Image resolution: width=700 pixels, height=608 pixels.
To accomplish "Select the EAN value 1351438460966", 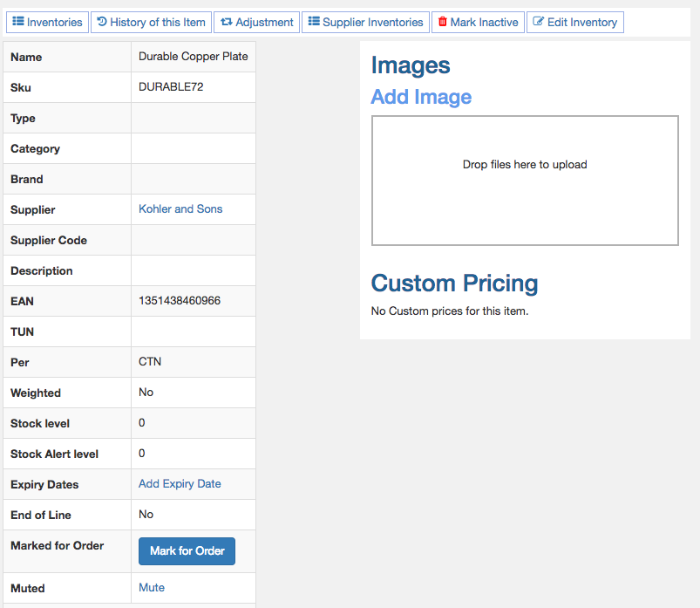I will (x=180, y=301).
